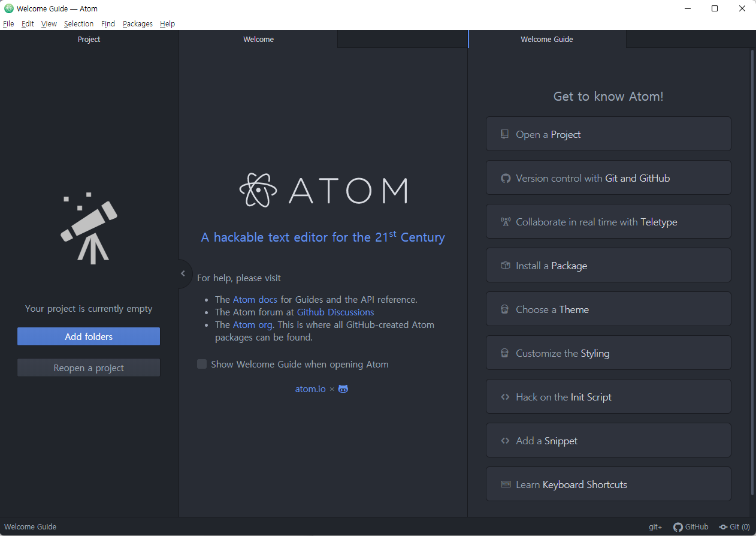Open the Packages menu
The image size is (756, 536).
coord(138,24)
